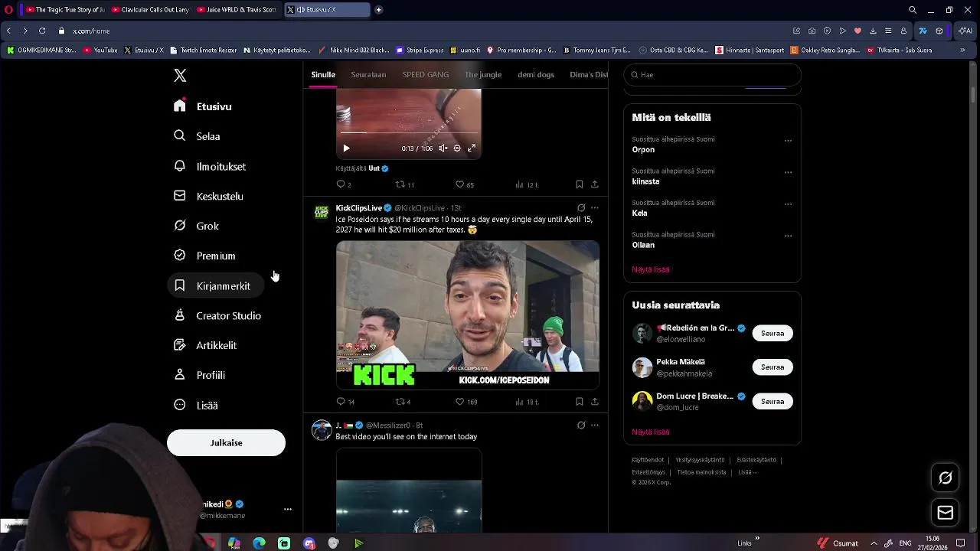The height and width of the screenshot is (551, 980).
Task: Open options for Orpon trend
Action: 788,141
